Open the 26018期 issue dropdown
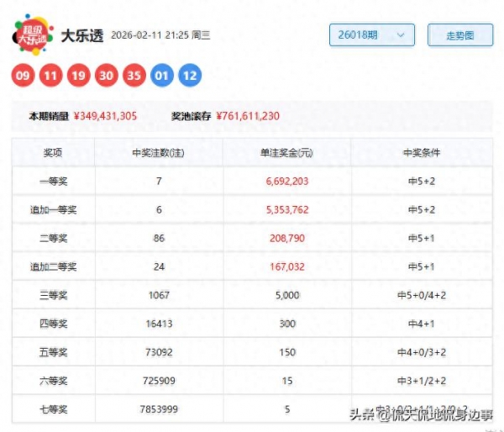 371,34
